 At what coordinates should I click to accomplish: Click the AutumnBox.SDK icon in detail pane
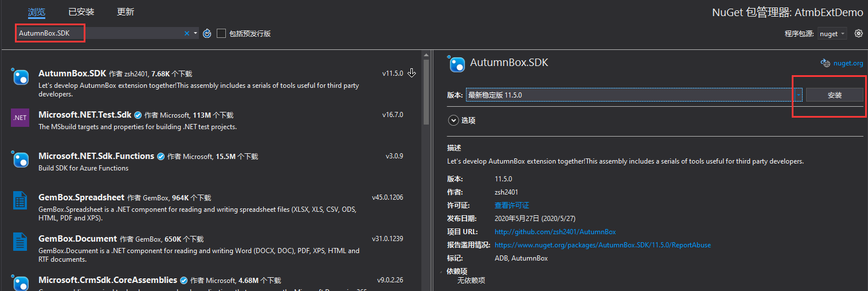(457, 64)
